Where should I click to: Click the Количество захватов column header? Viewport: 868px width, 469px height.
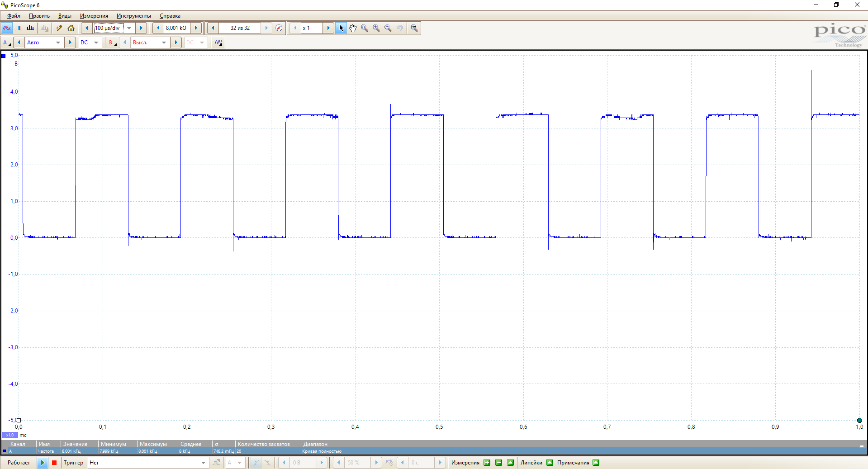[268, 444]
